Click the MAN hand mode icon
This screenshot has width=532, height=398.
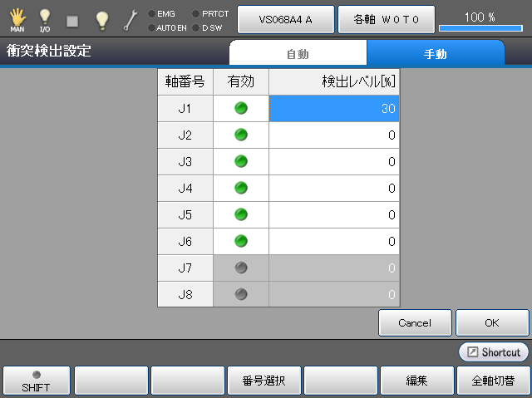pyautogui.click(x=17, y=19)
